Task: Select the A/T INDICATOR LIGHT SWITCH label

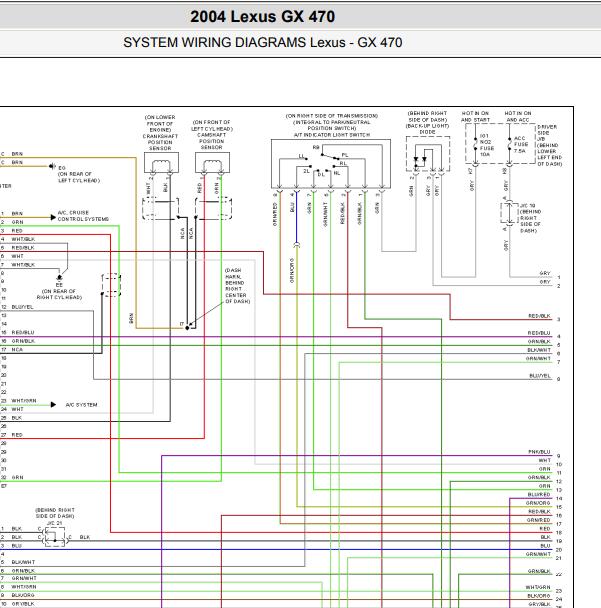Action: point(332,135)
